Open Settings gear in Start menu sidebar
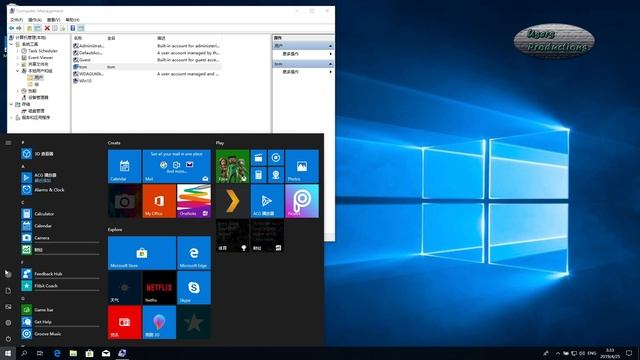 coord(8,322)
